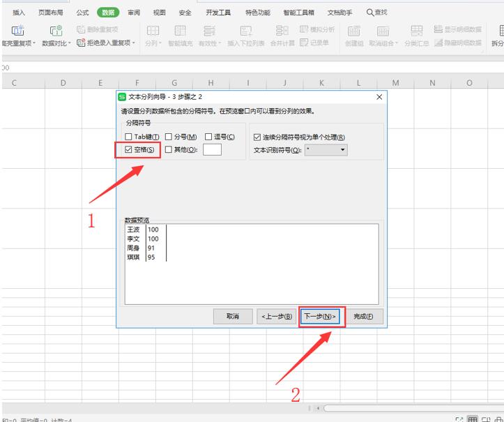Click the 高亮重复项 highlight duplicates icon
The width and height of the screenshot is (504, 422).
[x=17, y=30]
